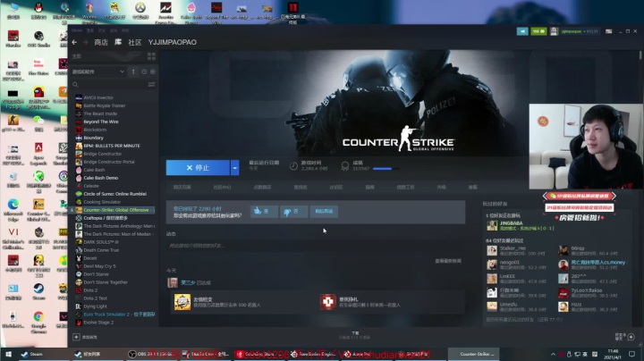Switch to OBS in the taskbar
This screenshot has height=361, width=644.
click(x=150, y=354)
